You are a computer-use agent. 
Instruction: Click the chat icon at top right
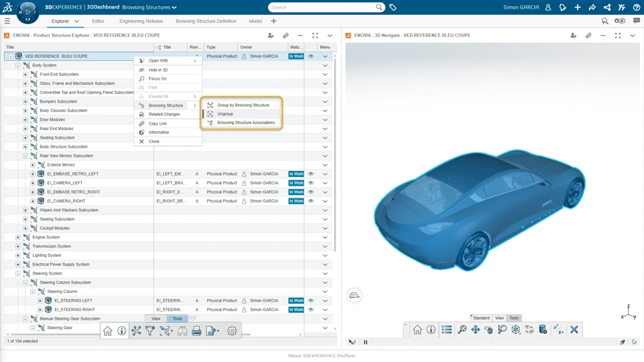pos(636,21)
